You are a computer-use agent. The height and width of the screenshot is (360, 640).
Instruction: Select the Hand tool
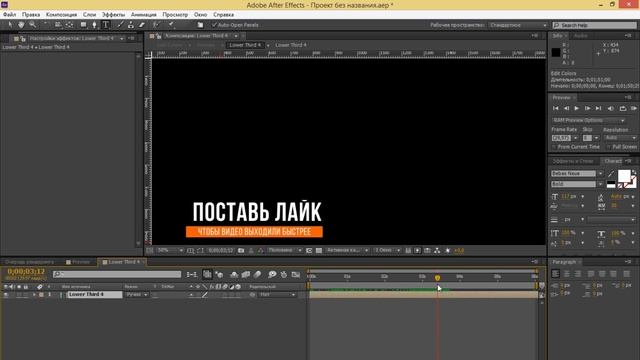21,25
